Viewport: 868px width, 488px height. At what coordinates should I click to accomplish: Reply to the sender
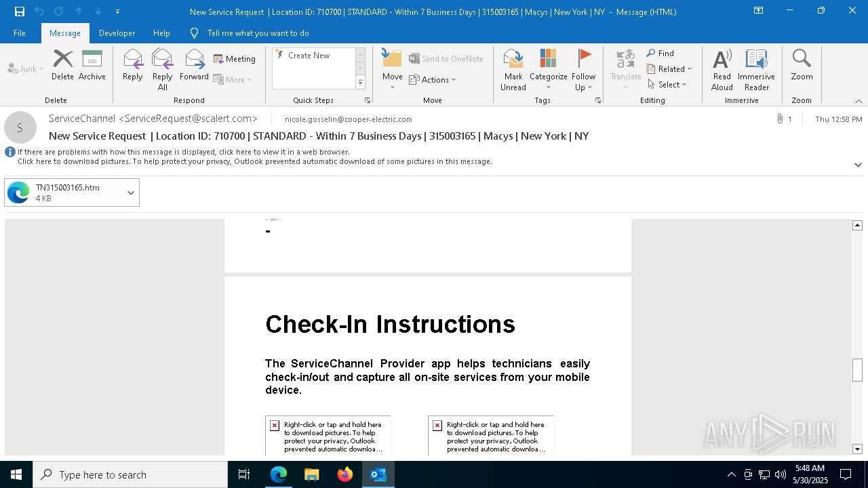point(133,65)
